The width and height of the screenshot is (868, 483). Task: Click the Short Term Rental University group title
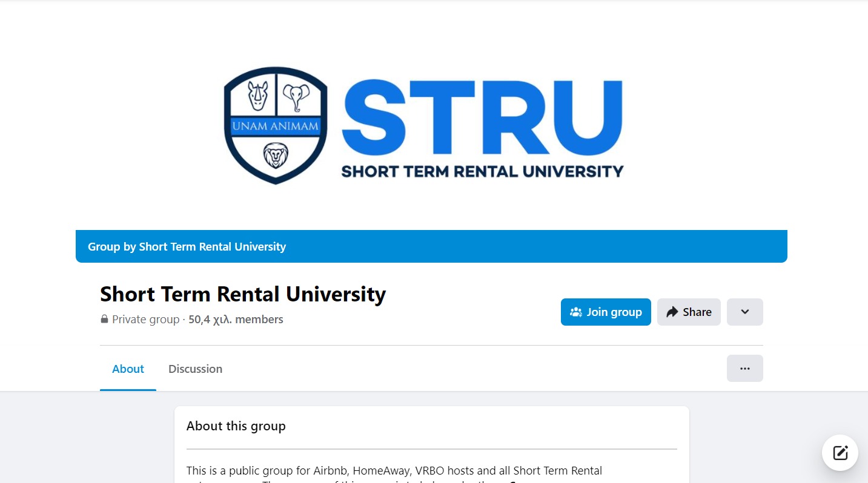coord(243,294)
